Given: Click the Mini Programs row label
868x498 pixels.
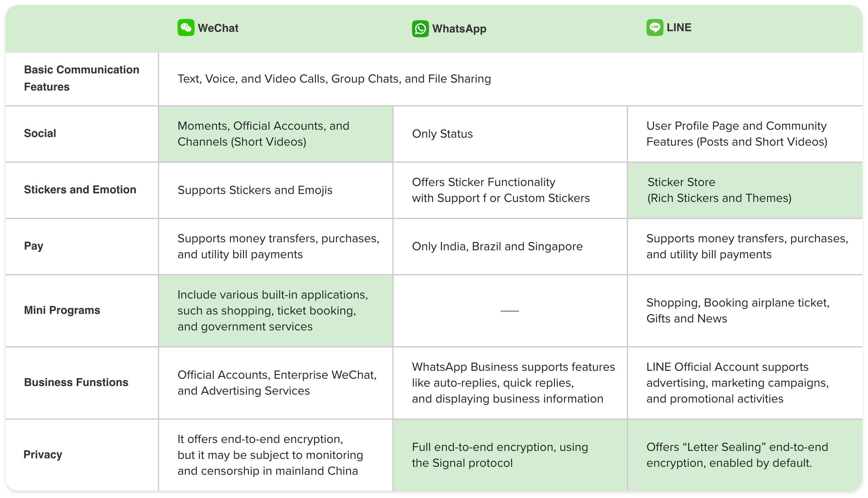Looking at the screenshot, I should (x=62, y=310).
